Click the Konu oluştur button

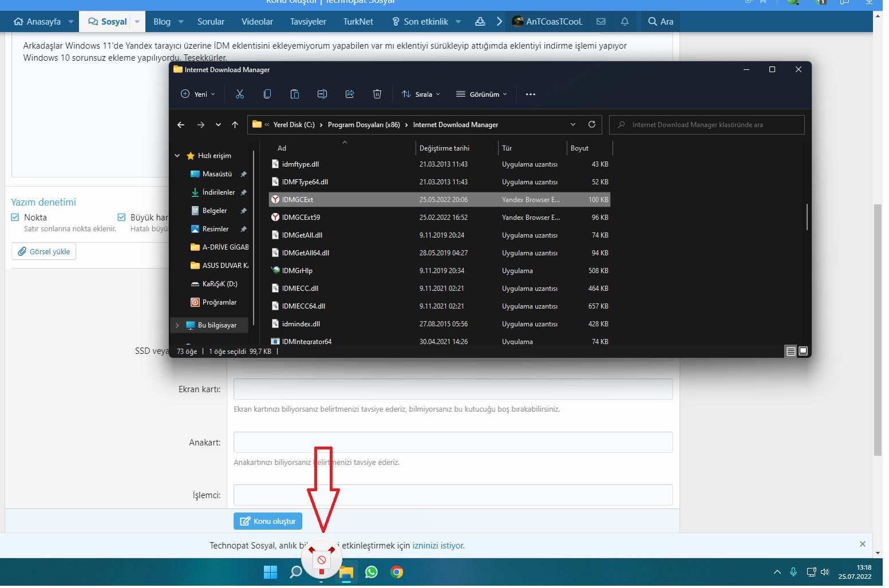point(268,521)
